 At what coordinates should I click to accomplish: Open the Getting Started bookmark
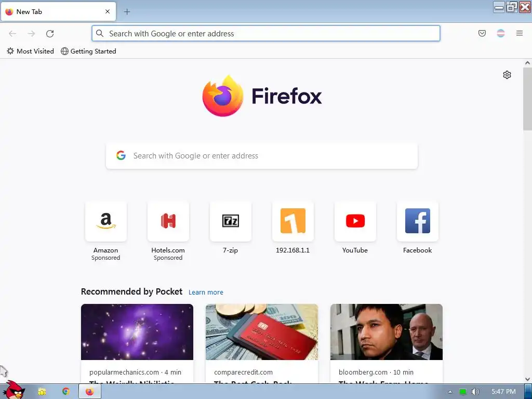88,51
